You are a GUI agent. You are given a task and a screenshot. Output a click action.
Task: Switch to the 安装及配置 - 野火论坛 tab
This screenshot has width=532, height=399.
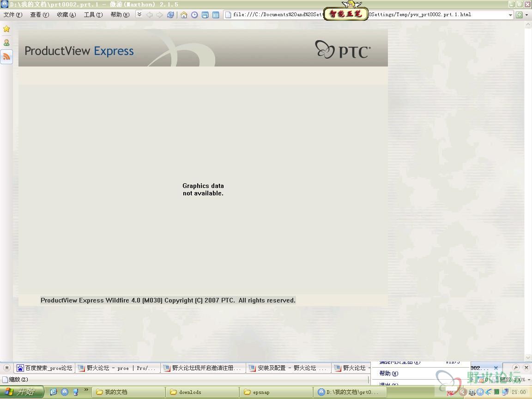[288, 368]
